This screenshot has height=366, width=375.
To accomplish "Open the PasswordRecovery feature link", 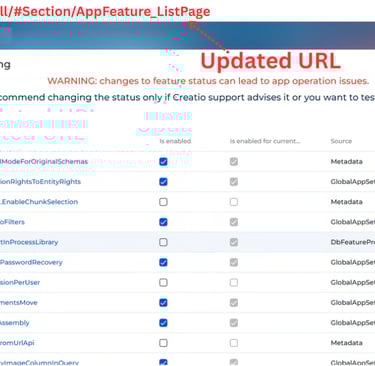I will (31, 262).
